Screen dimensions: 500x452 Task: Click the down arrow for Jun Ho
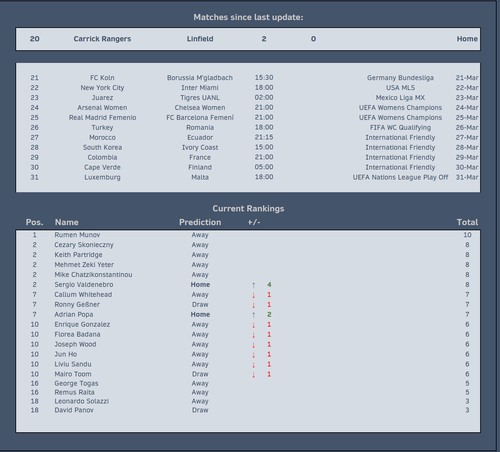tap(254, 355)
